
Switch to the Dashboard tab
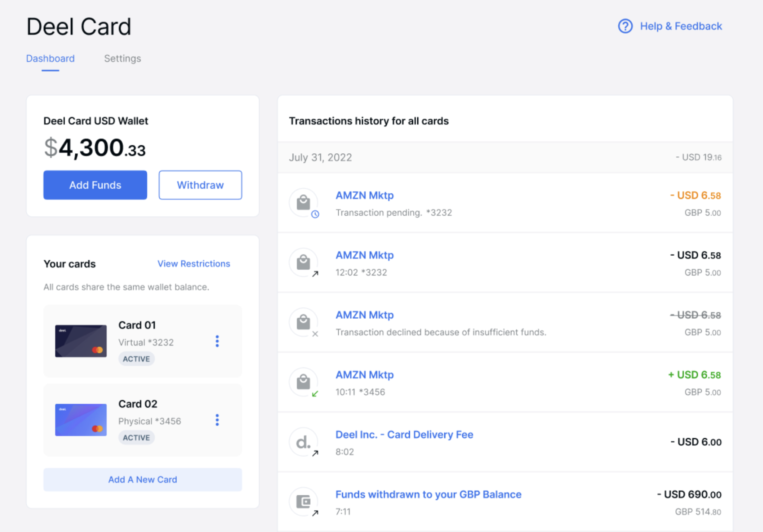(50, 58)
